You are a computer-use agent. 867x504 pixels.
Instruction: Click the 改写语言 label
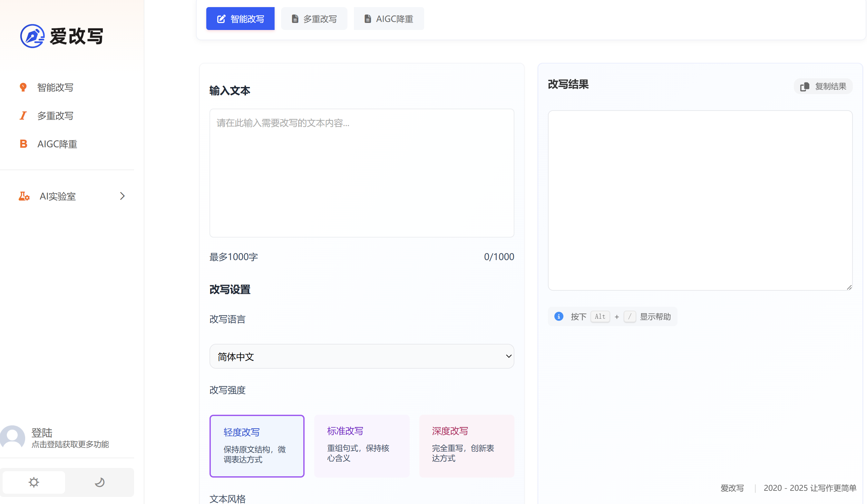click(x=228, y=319)
